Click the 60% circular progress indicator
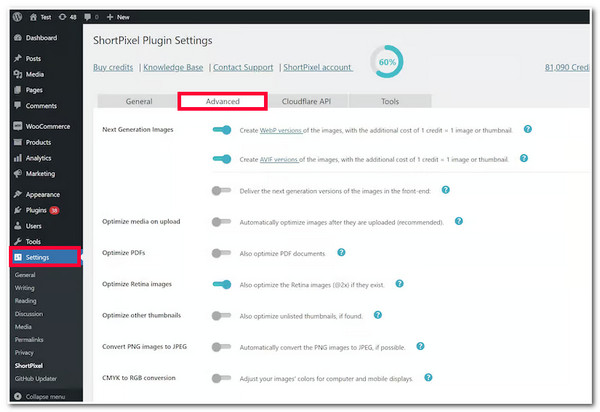 (386, 62)
